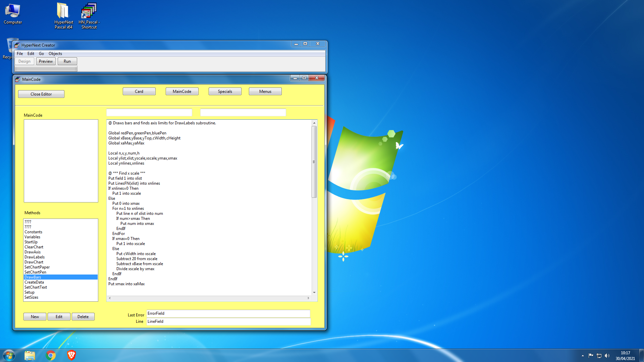
Task: Launch Google Chrome from the taskbar
Action: [x=51, y=355]
